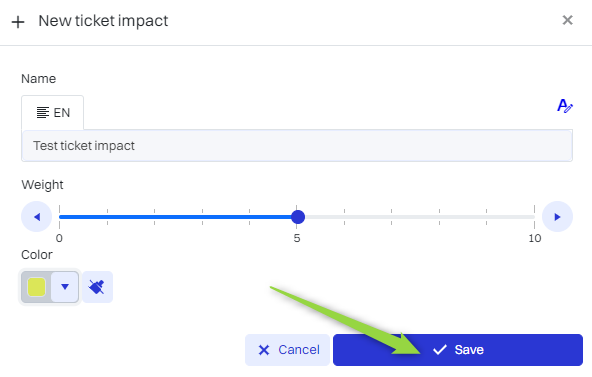592x377 pixels.
Task: Click the yellow color swatch
Action: pos(37,287)
